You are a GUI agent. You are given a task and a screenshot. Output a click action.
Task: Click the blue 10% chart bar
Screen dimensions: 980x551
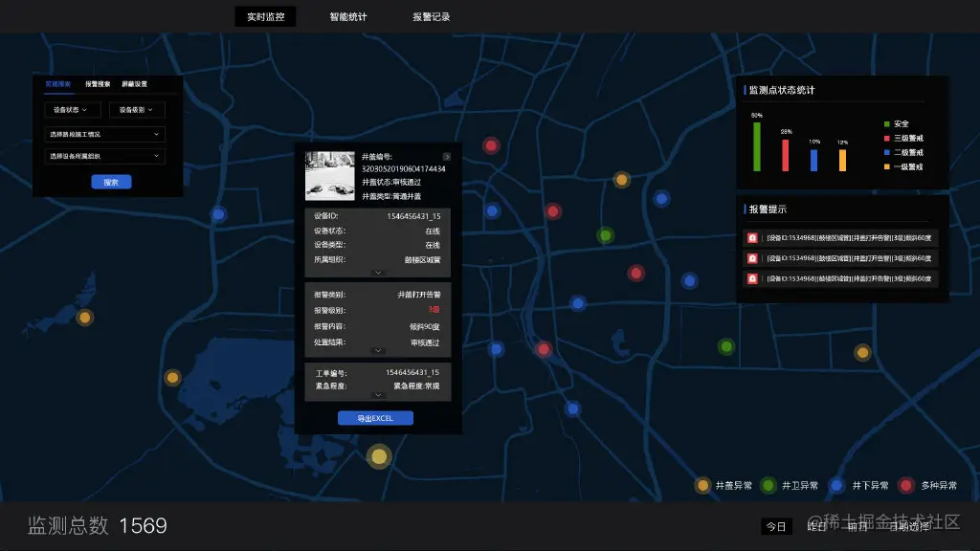tap(813, 160)
